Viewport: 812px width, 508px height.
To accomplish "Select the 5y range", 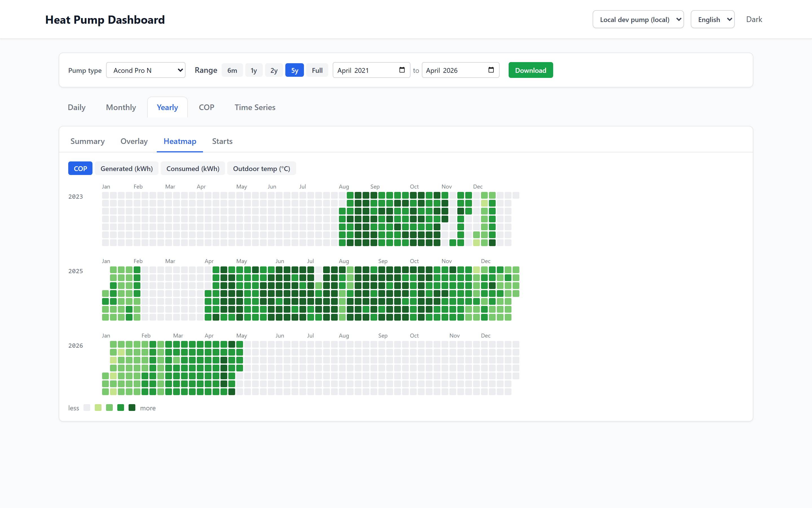I will coord(295,70).
